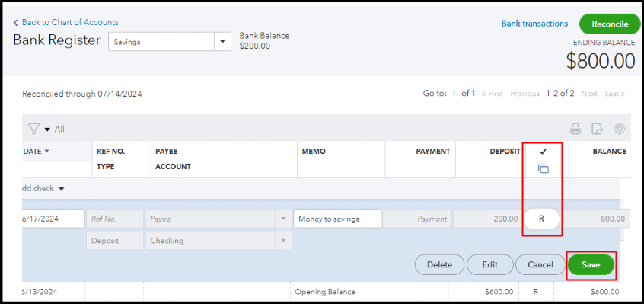This screenshot has height=304, width=644.
Task: Save the edited transaction
Action: point(591,265)
